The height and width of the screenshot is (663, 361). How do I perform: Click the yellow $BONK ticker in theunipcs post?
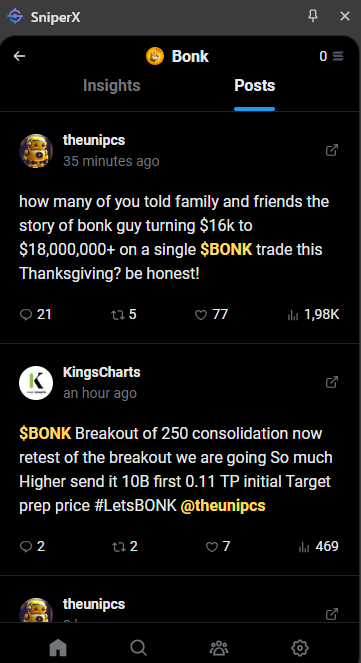[x=226, y=249]
